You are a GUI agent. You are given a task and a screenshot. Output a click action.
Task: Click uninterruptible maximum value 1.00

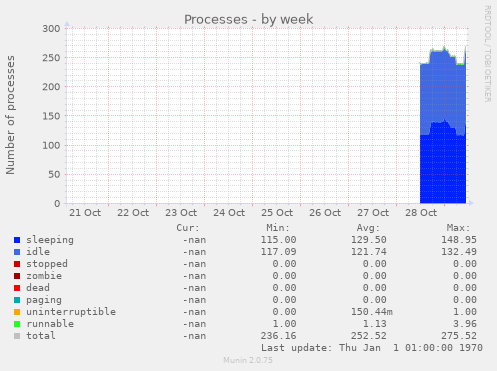pos(465,312)
